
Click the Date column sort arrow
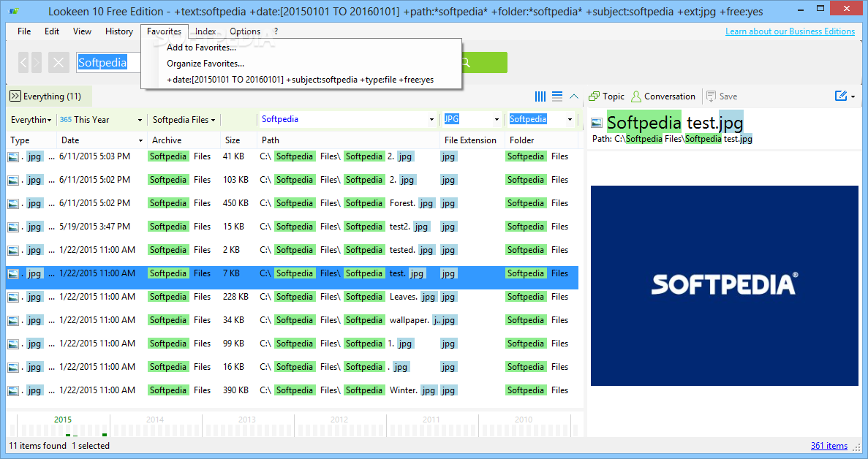[x=140, y=140]
